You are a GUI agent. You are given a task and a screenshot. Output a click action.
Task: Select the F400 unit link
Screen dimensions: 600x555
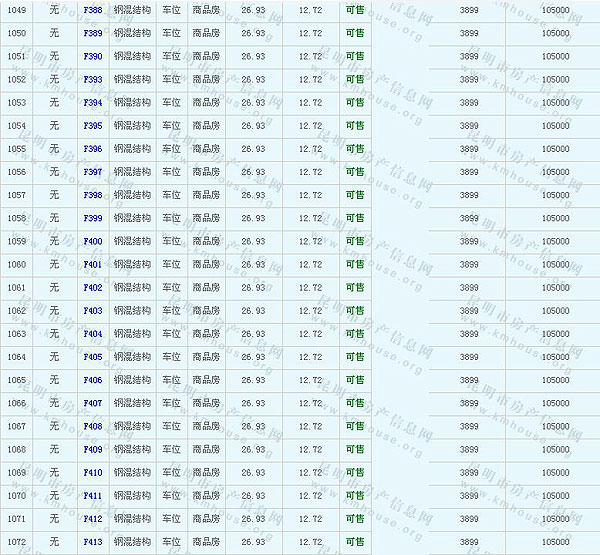[x=93, y=241]
